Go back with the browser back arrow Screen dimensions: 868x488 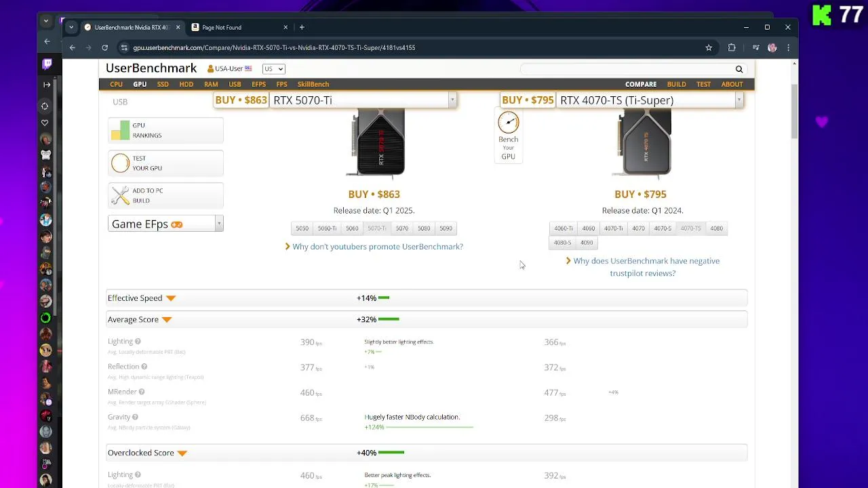72,47
